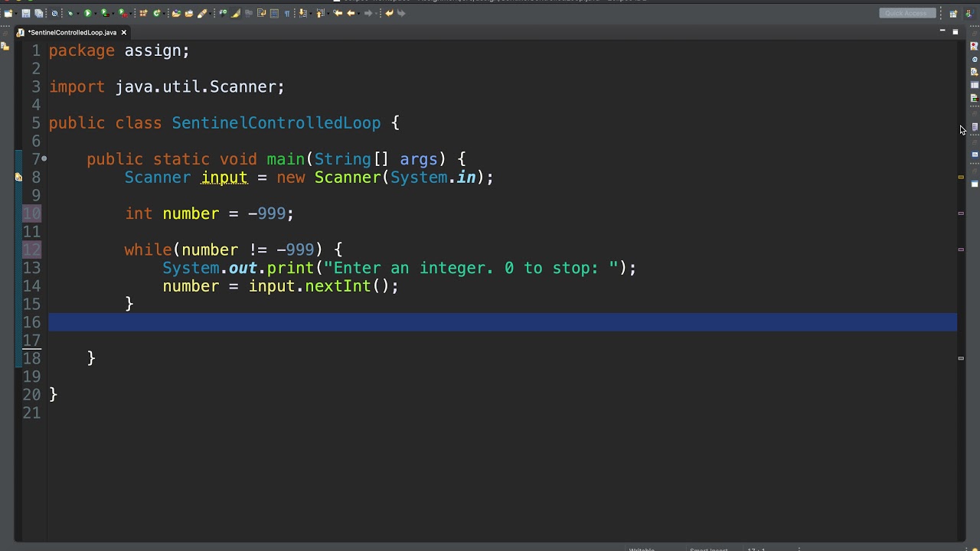This screenshot has height=551, width=980.
Task: Click the New Java Package icon
Action: point(143,13)
